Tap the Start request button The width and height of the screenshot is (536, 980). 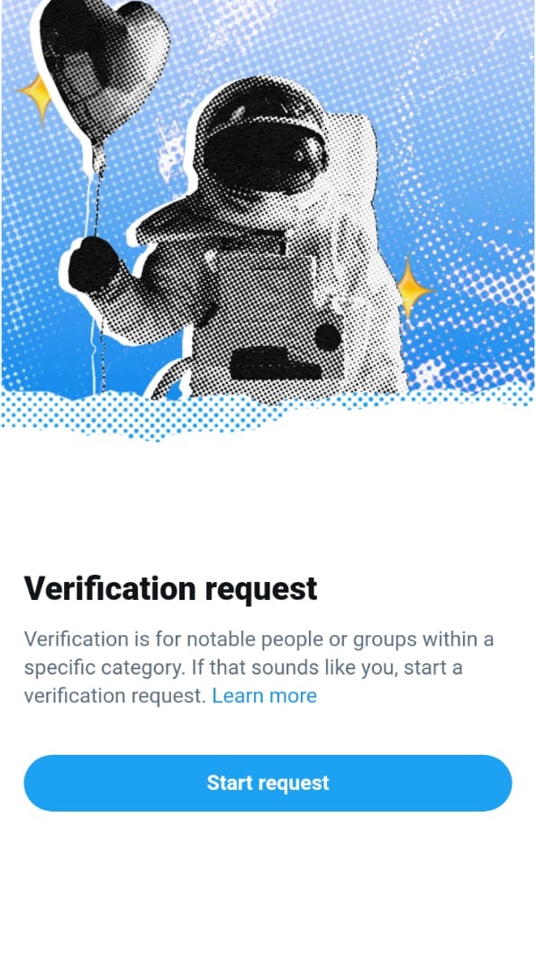(268, 783)
